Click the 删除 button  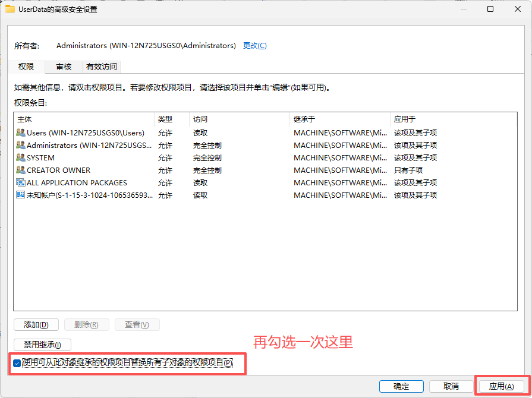point(87,324)
